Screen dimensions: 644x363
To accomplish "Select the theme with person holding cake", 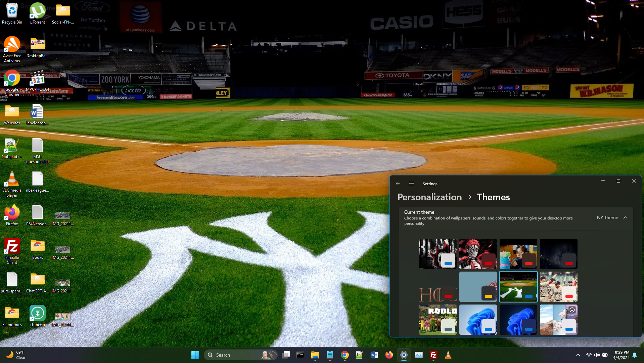I will click(518, 254).
